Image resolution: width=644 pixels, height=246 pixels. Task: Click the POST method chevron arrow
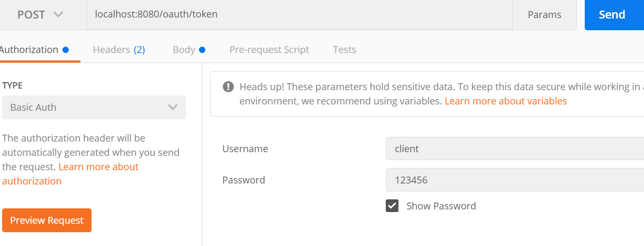tap(58, 15)
